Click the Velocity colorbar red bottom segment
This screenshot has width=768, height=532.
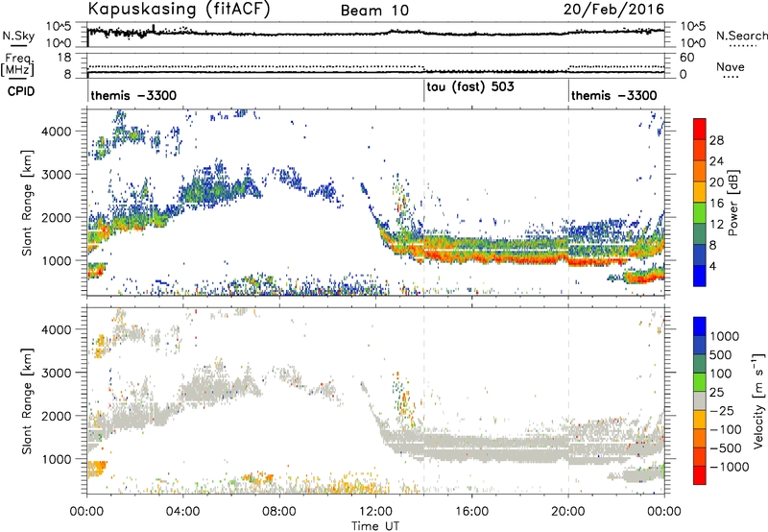click(700, 475)
